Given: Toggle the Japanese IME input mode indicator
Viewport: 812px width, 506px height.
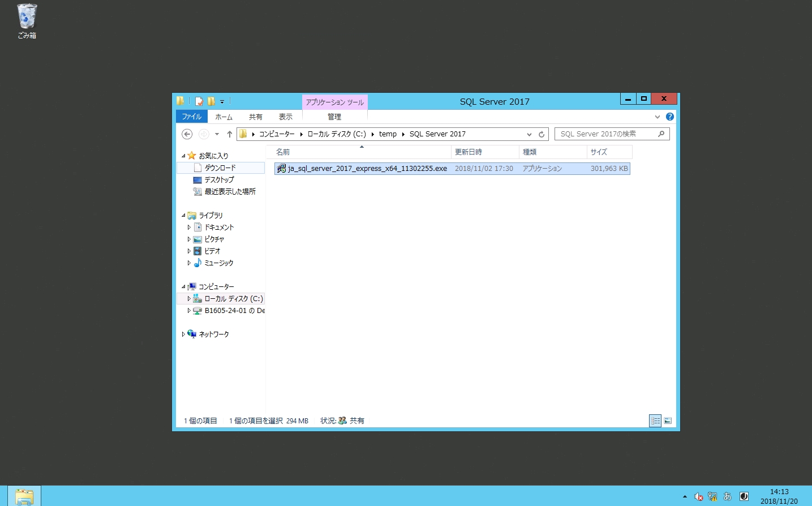Looking at the screenshot, I should click(728, 496).
